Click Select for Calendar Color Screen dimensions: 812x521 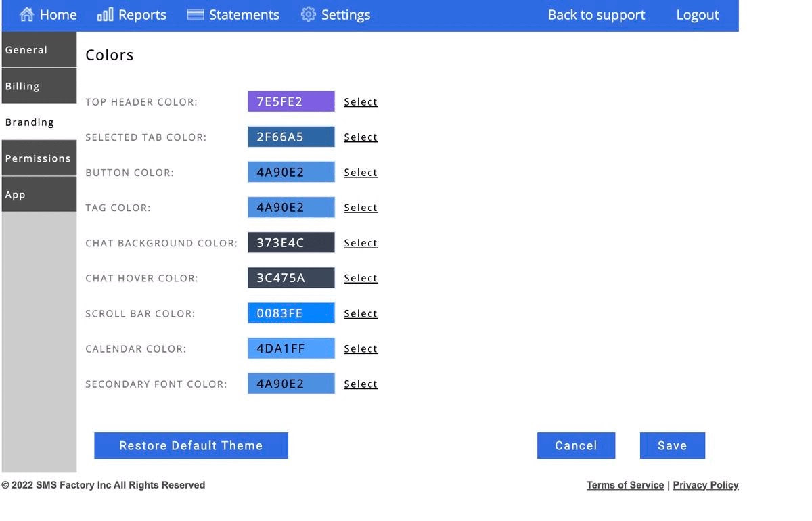pos(361,348)
